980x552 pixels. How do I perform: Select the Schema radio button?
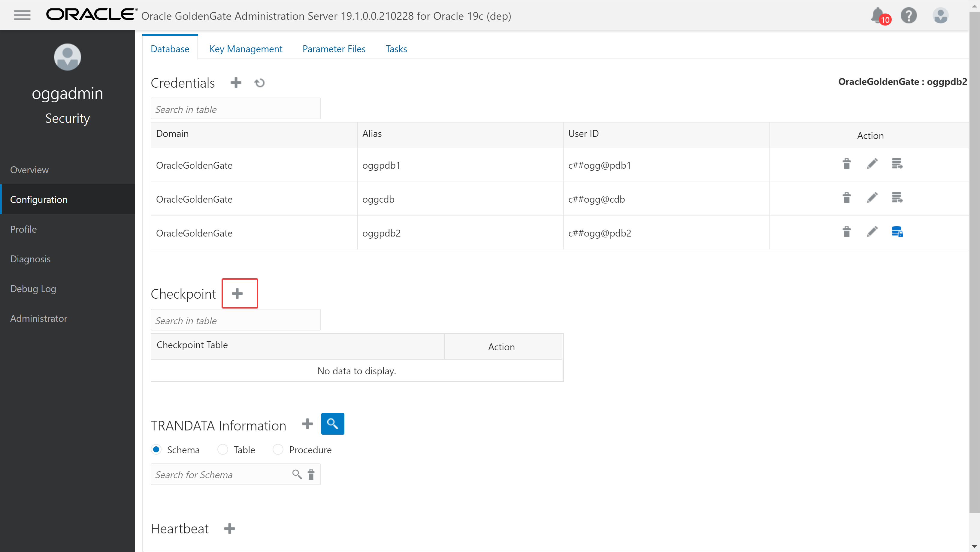(156, 450)
